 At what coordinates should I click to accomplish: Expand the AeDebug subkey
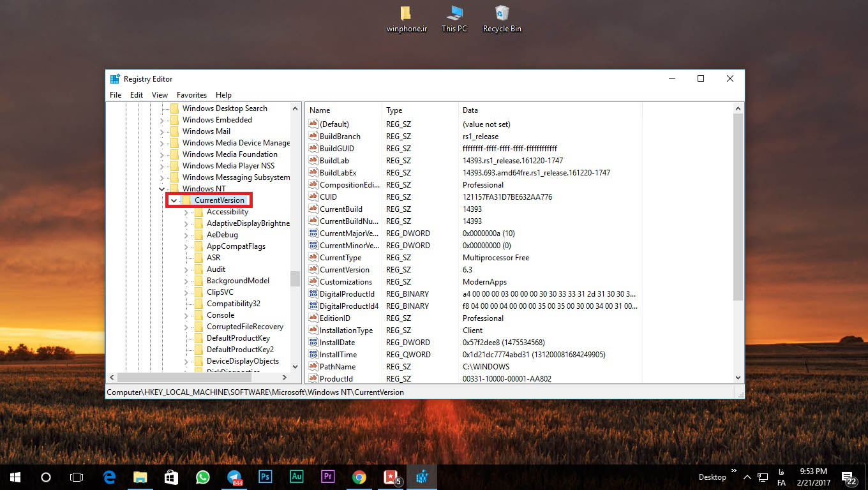coord(186,235)
